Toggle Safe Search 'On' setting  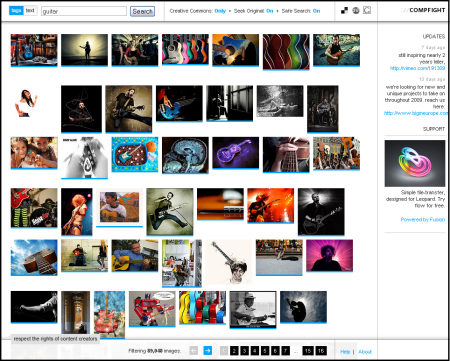(316, 11)
